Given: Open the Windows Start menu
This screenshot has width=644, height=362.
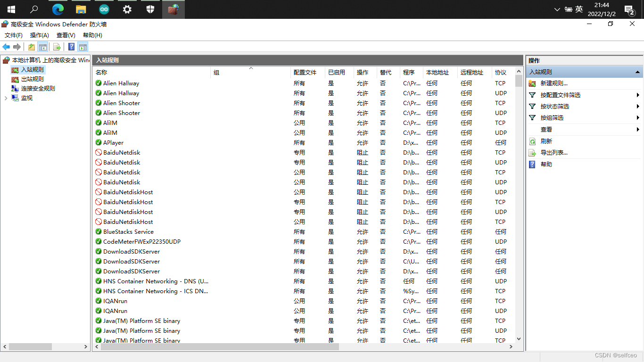Looking at the screenshot, I should 11,9.
